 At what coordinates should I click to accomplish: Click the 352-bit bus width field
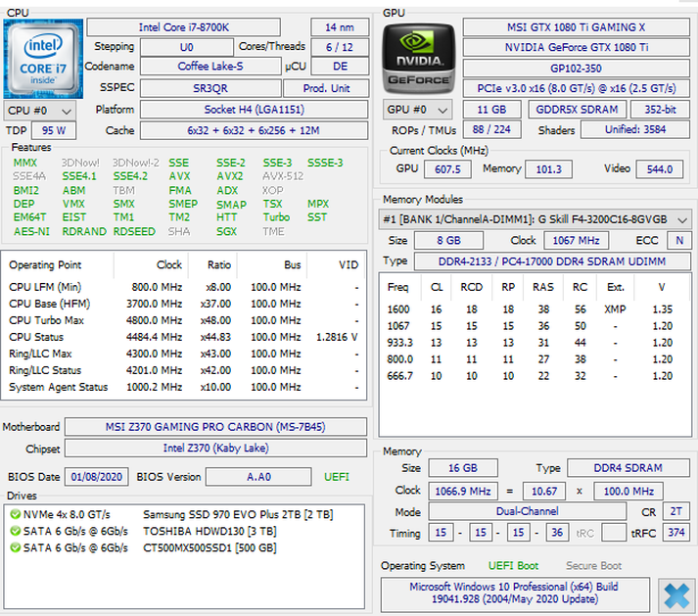(x=660, y=110)
